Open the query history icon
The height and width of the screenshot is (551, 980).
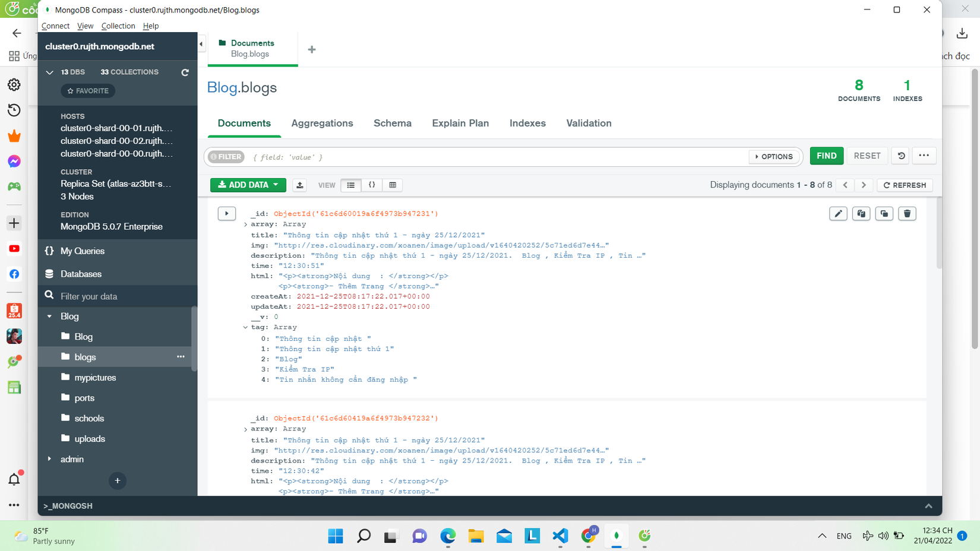point(901,156)
